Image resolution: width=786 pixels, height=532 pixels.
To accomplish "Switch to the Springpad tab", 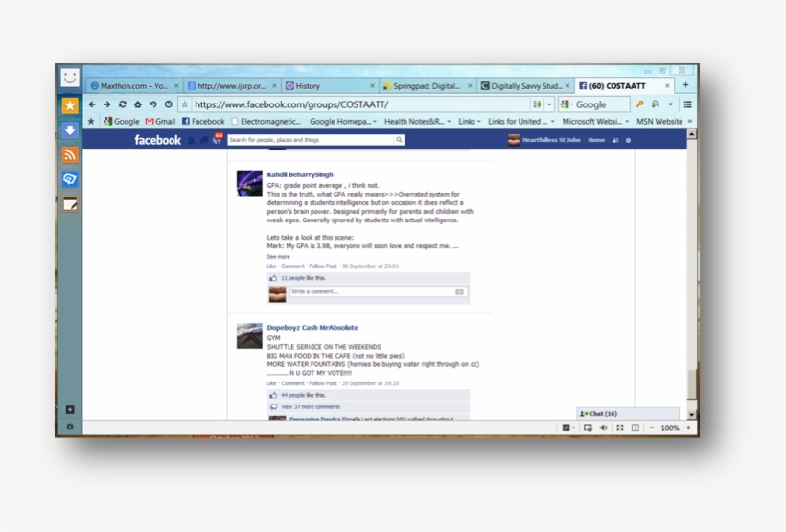I will pyautogui.click(x=428, y=85).
